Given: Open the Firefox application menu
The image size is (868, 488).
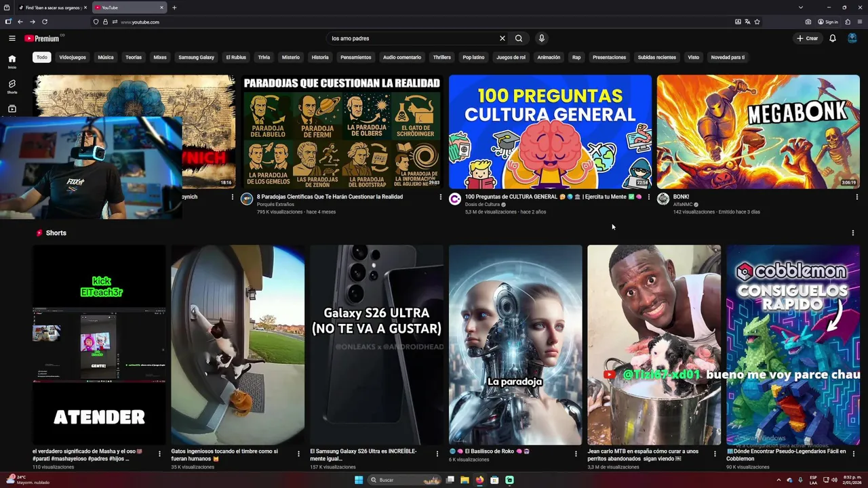Looking at the screenshot, I should click(x=860, y=22).
